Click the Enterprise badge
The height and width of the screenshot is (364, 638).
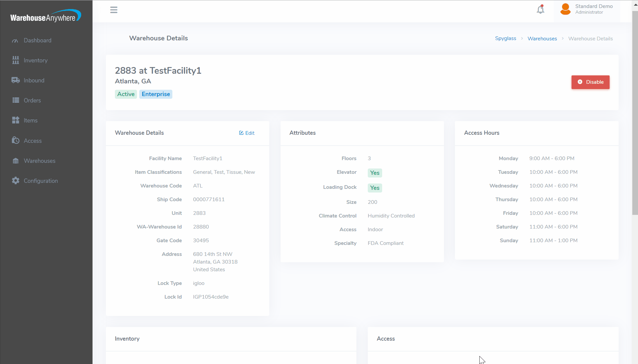[x=156, y=94]
